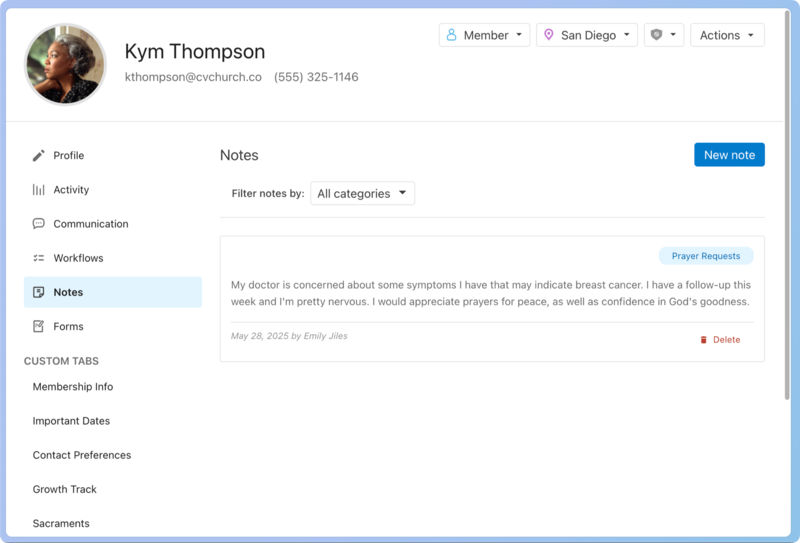Screen dimensions: 800x543
Task: Switch to the Important Dates tab
Action: 71,421
